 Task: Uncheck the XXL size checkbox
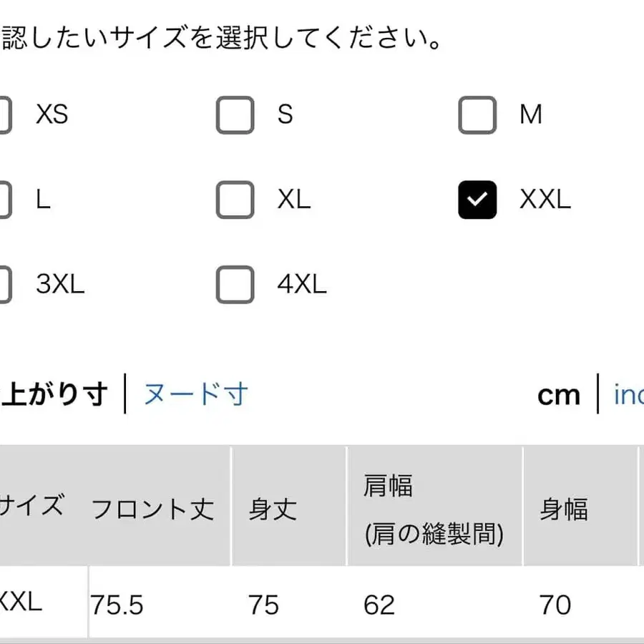pyautogui.click(x=476, y=201)
